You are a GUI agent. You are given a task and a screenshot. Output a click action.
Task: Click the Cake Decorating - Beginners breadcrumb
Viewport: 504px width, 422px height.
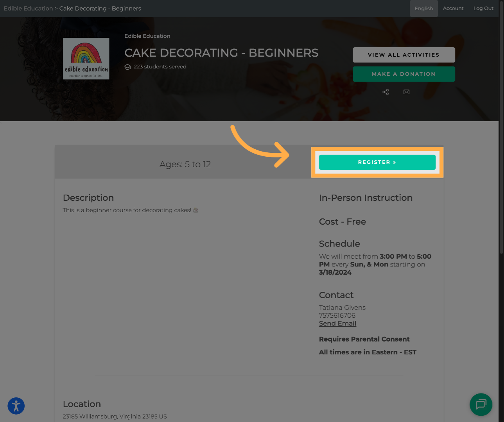coord(100,8)
